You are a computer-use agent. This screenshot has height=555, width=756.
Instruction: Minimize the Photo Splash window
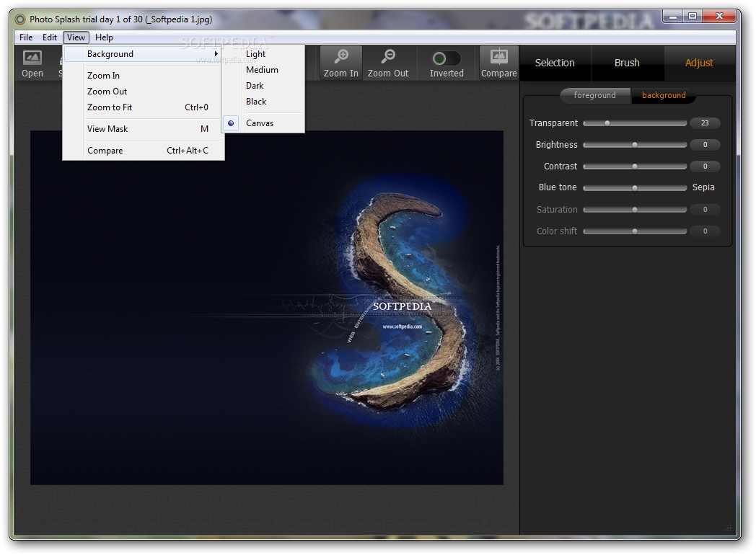pos(672,17)
